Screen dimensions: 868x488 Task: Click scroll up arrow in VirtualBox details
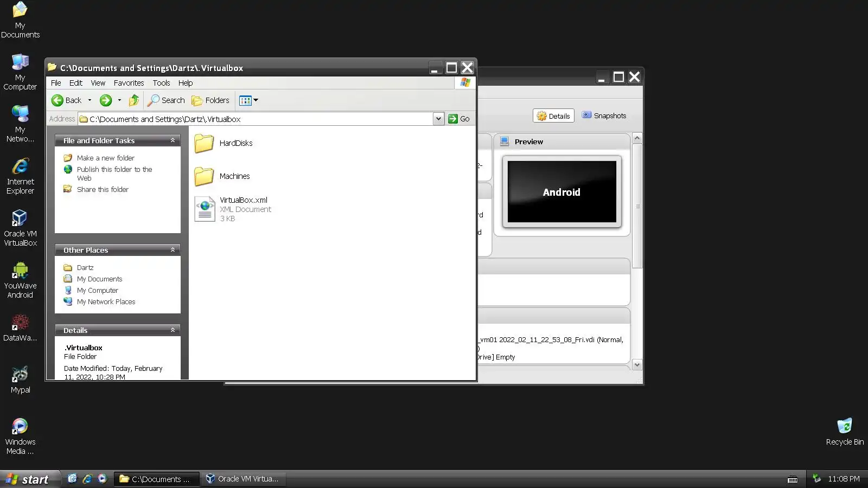coord(637,138)
